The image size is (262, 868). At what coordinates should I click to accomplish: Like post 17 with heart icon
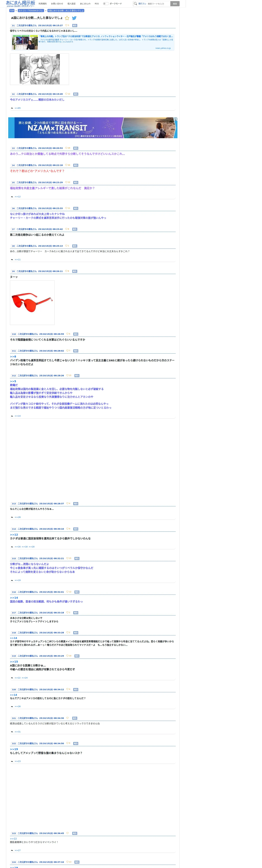[x=67, y=613]
